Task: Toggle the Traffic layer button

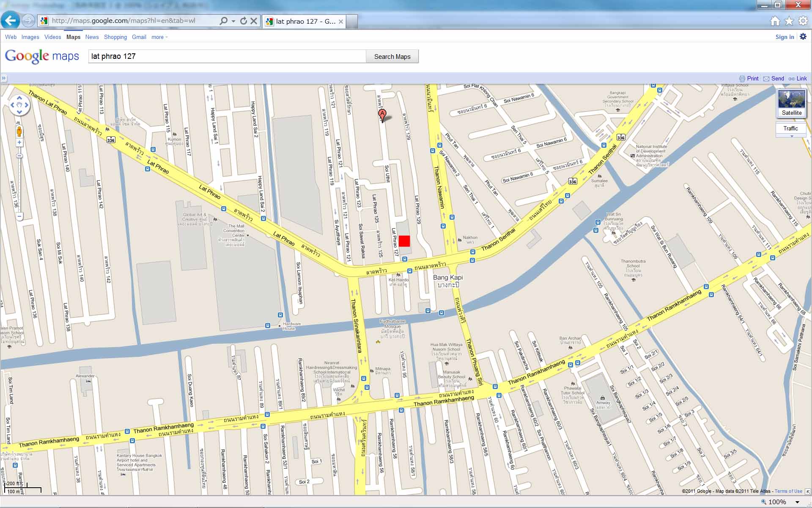Action: point(790,128)
